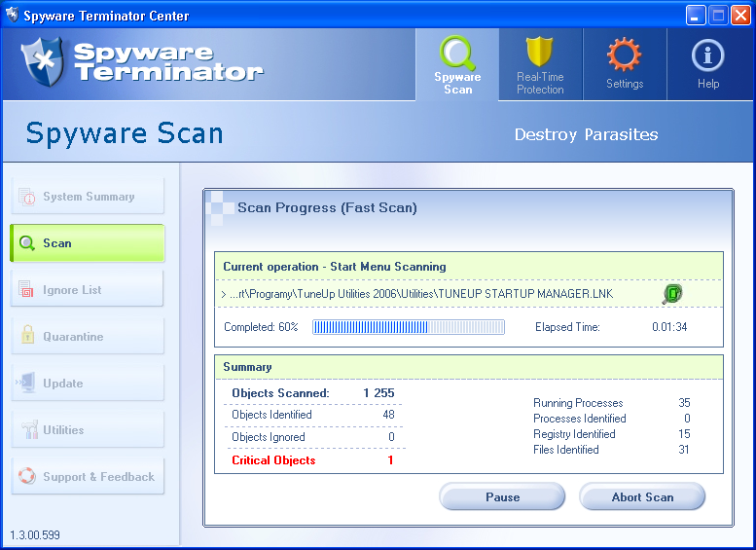Viewport: 756px width, 550px height.
Task: Click the padlock Quarantine icon
Action: pyautogui.click(x=27, y=337)
